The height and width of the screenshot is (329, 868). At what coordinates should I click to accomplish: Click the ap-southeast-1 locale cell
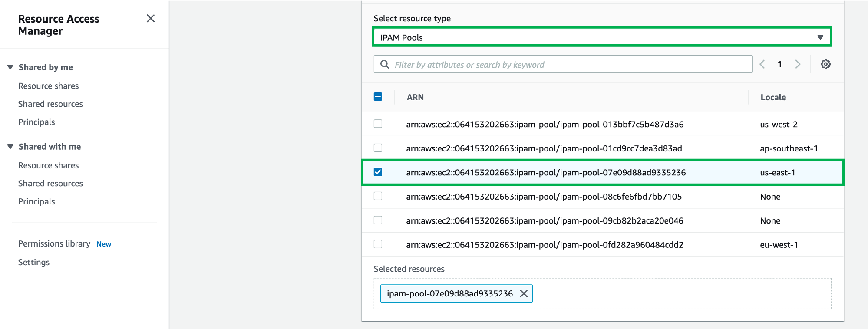click(x=789, y=148)
